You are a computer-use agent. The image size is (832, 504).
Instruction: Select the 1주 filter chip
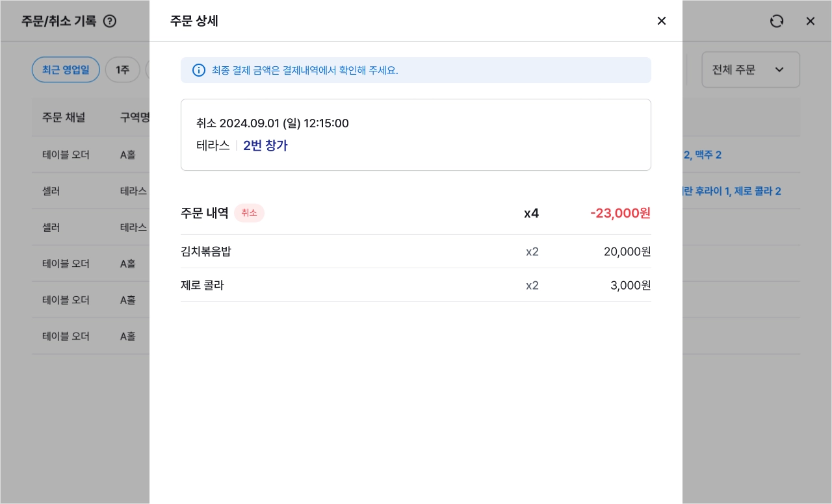[x=123, y=69]
